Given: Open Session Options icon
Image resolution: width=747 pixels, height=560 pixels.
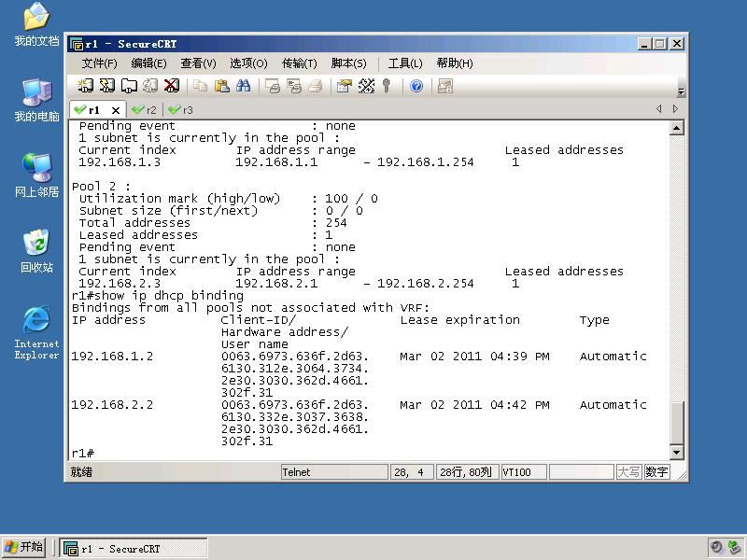Looking at the screenshot, I should (x=344, y=86).
